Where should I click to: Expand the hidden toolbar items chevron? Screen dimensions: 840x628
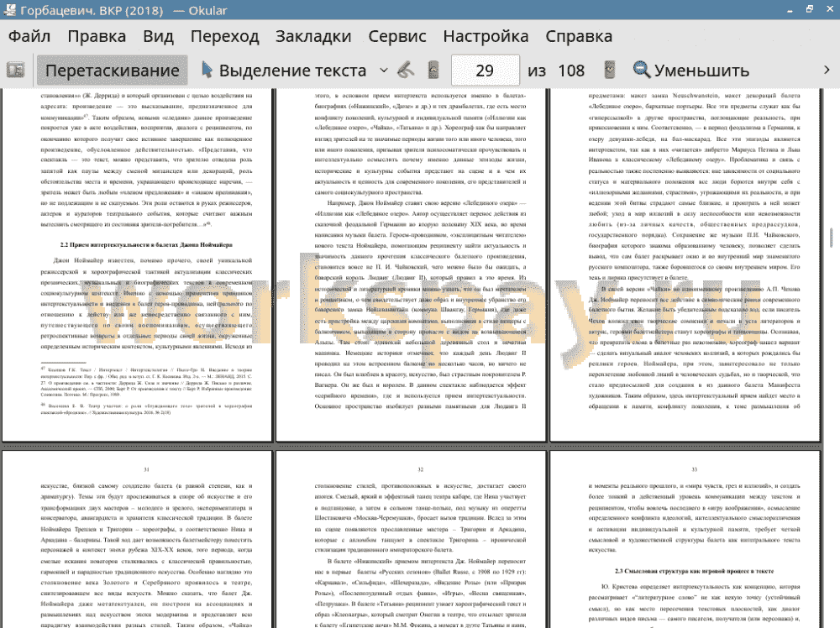827,71
